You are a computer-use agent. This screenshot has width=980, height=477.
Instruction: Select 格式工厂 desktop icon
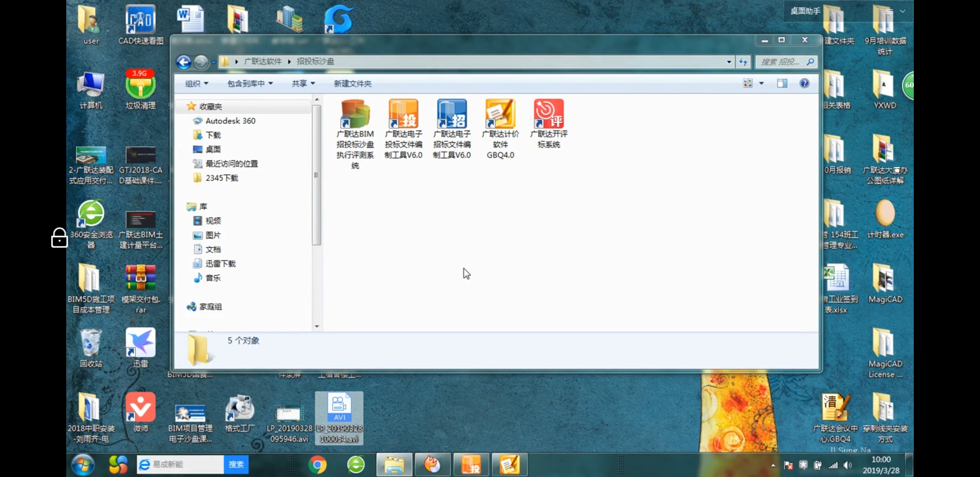240,413
